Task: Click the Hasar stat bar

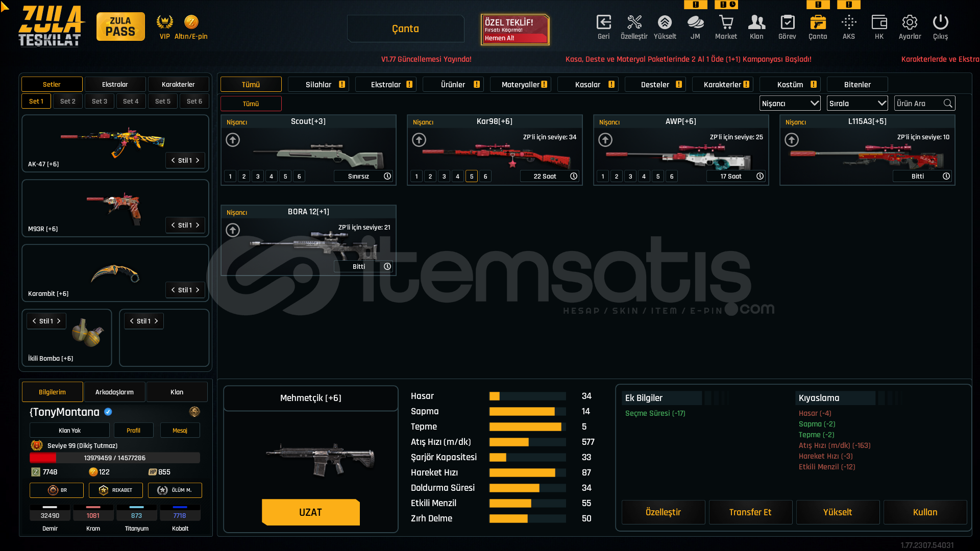Action: click(527, 396)
